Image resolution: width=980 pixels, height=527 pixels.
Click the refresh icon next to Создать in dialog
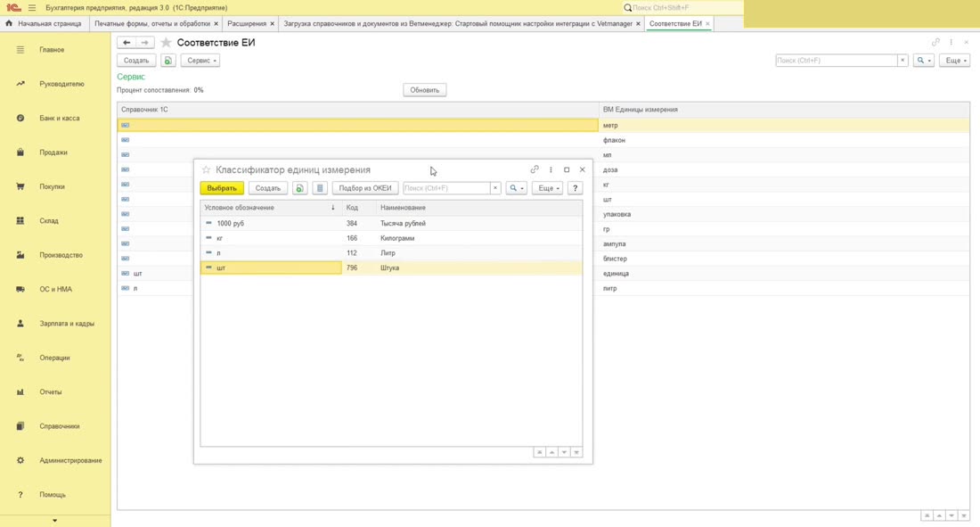click(x=300, y=188)
